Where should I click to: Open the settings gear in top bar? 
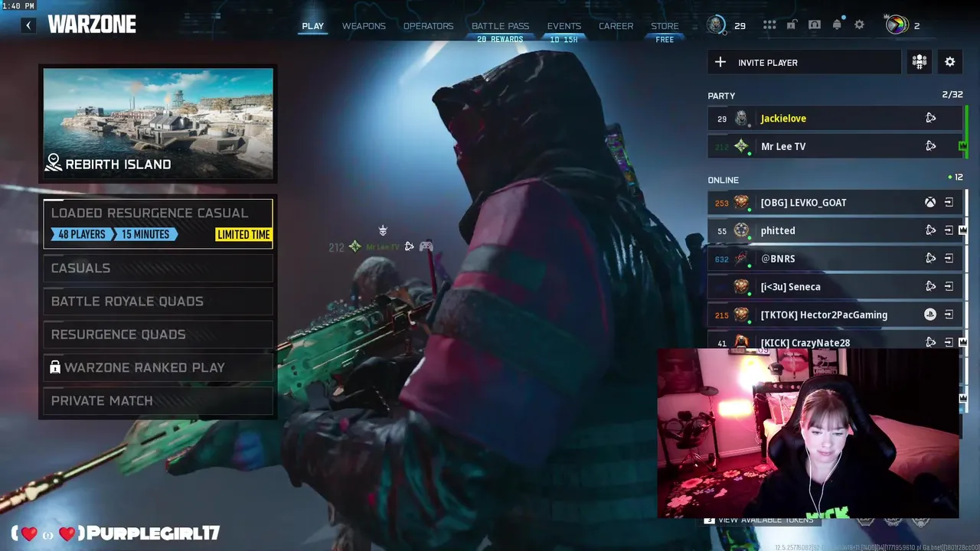tap(860, 25)
